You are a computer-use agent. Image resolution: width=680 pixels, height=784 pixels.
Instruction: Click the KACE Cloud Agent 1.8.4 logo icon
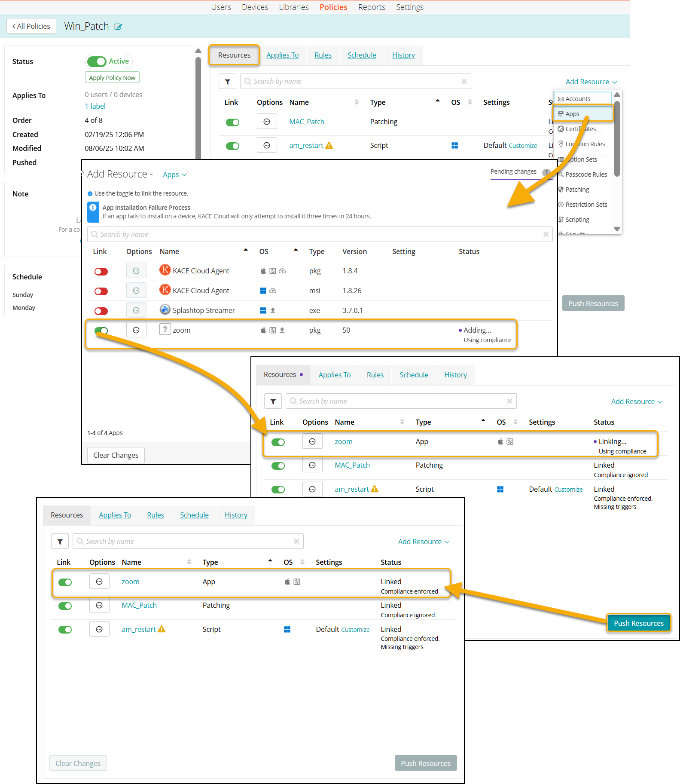(x=165, y=270)
